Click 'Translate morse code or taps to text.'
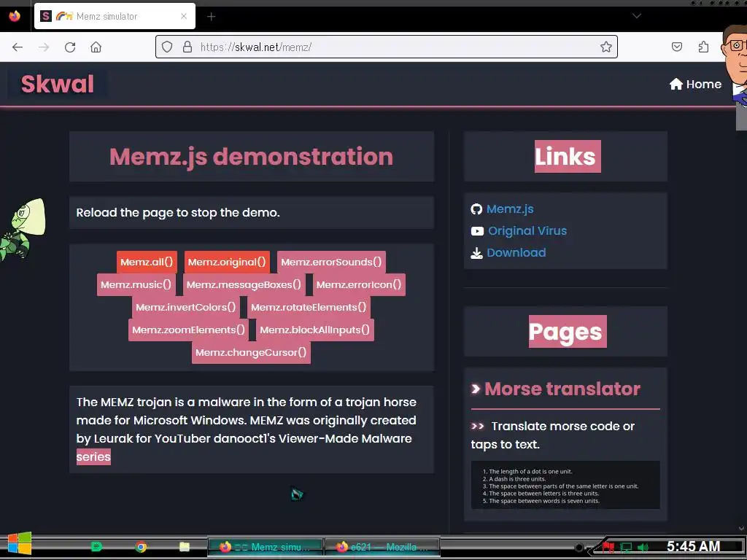747x560 pixels. click(x=553, y=435)
